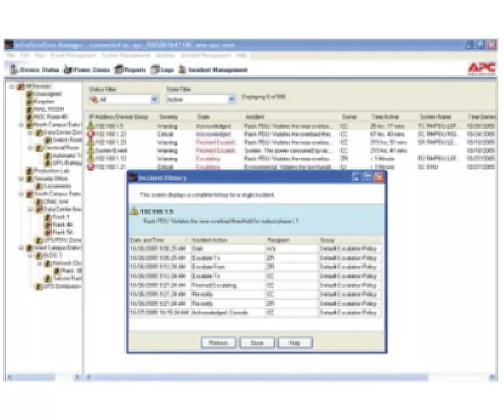This screenshot has width=504, height=420.
Task: Collapse the Security Office node
Action: tap(21, 178)
